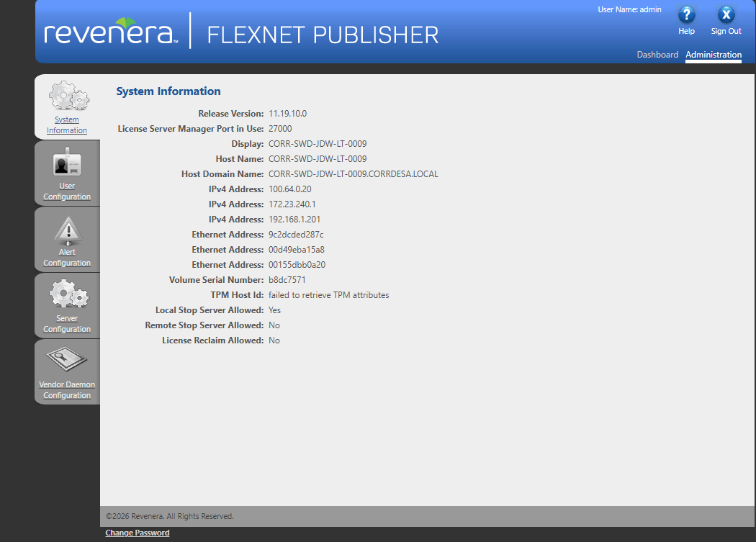Click the System Information sidebar link text
The image size is (756, 542).
(67, 125)
